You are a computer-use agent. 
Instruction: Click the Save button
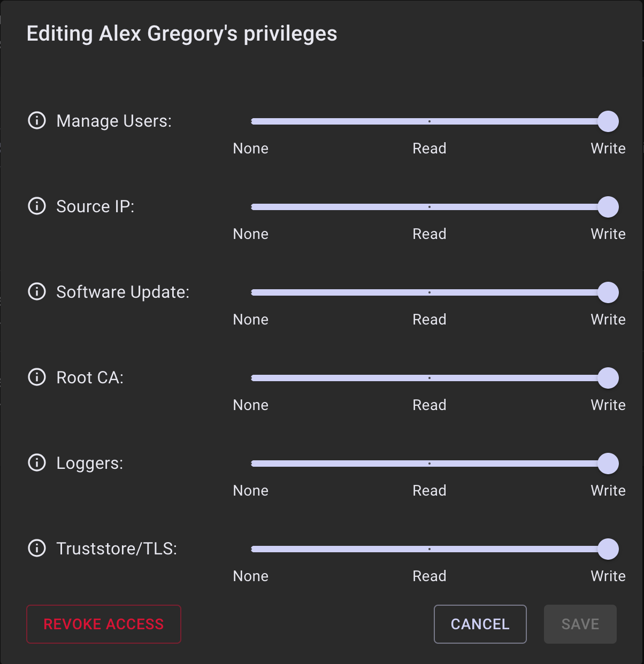pos(580,624)
